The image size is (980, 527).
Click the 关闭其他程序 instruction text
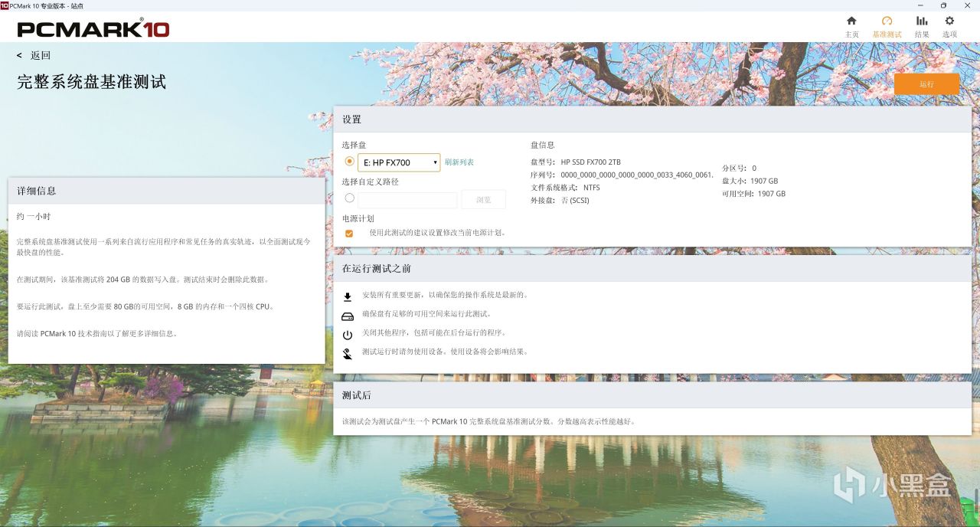(x=434, y=333)
